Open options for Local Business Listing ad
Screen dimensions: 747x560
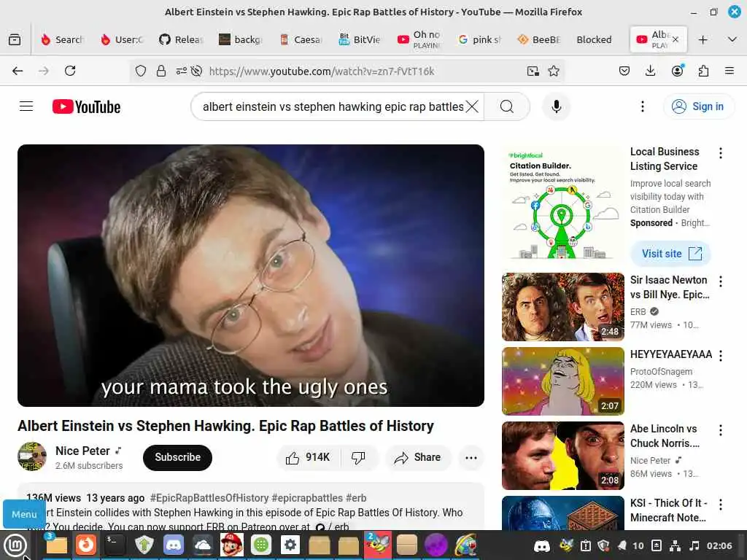(x=720, y=153)
